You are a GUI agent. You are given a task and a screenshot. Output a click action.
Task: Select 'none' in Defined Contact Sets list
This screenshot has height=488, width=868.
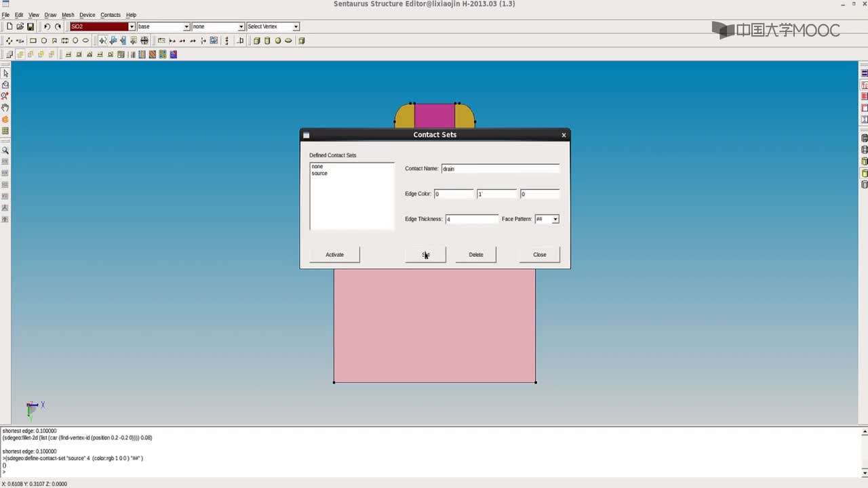click(x=317, y=166)
